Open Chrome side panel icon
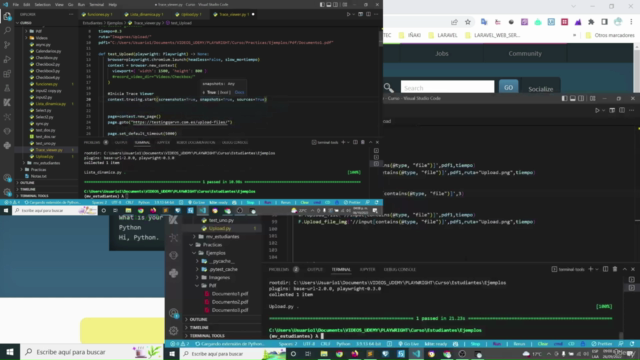Screen dimensions: 640x360 [604, 22]
